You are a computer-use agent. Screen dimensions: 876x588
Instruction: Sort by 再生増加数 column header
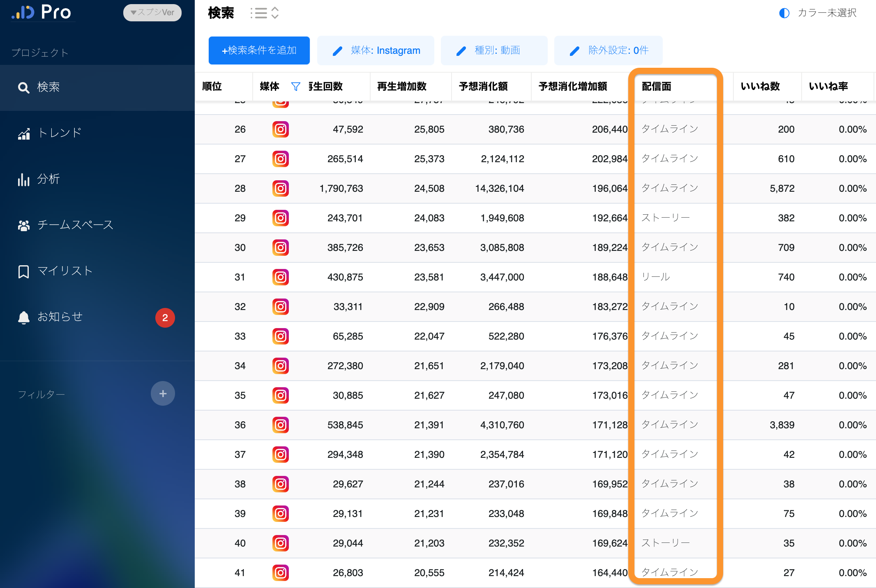tap(401, 86)
